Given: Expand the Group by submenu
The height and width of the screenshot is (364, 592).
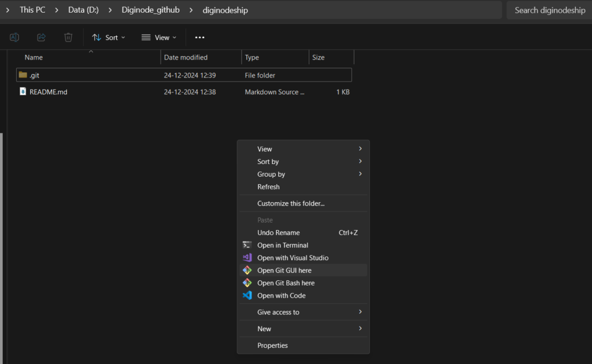Looking at the screenshot, I should 271,174.
